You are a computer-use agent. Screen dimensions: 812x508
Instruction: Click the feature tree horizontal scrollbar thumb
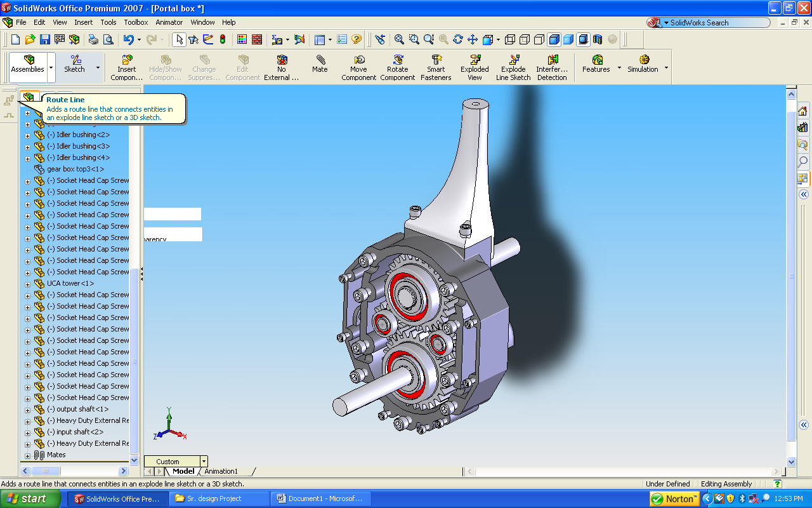(x=46, y=471)
